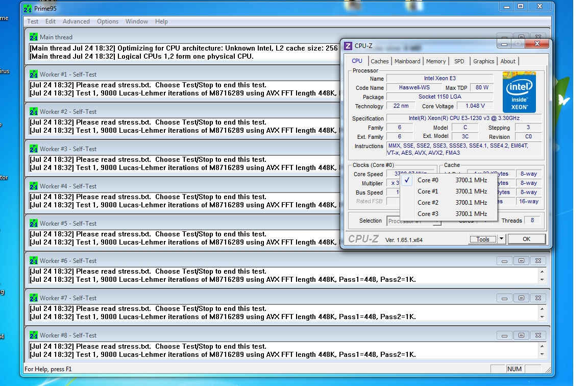Click the Tools button in CPU-Z
The height and width of the screenshot is (386, 588).
[x=483, y=239]
